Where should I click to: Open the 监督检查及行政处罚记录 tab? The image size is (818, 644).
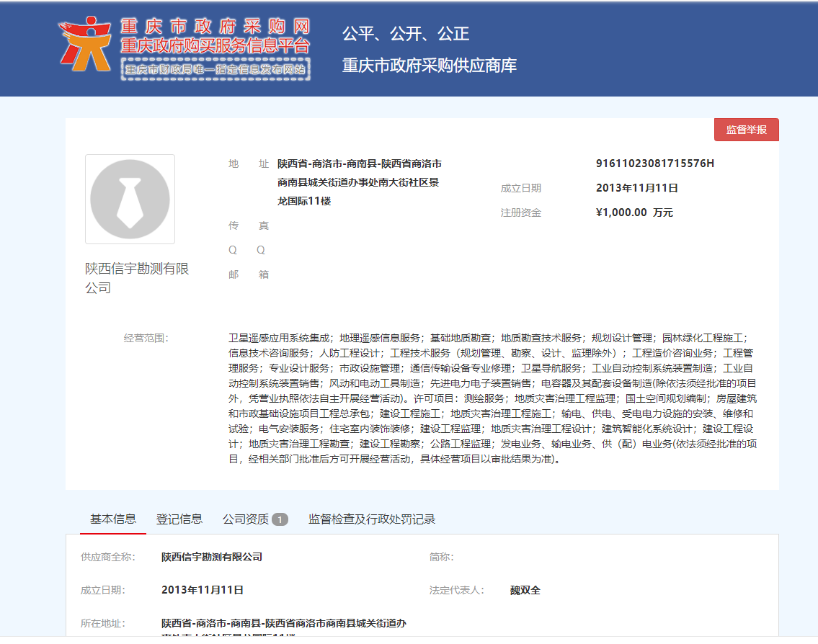(372, 518)
